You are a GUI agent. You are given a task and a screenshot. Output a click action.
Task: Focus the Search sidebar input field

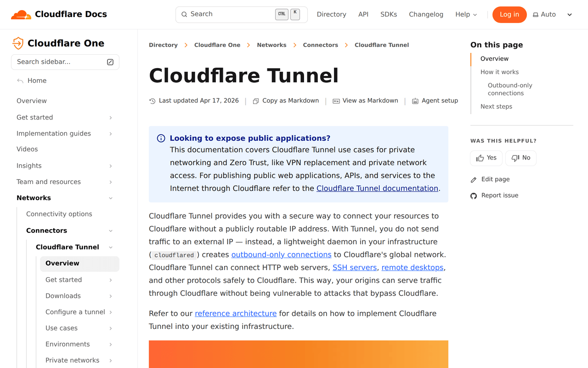65,62
